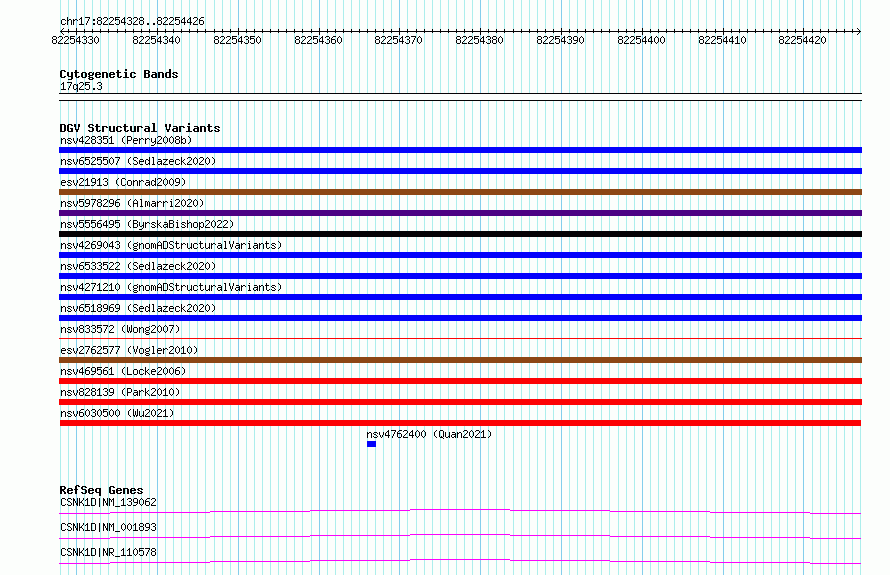Screen dimensions: 890x575
Task: Click ruler position 82254330
Action: tap(75, 40)
